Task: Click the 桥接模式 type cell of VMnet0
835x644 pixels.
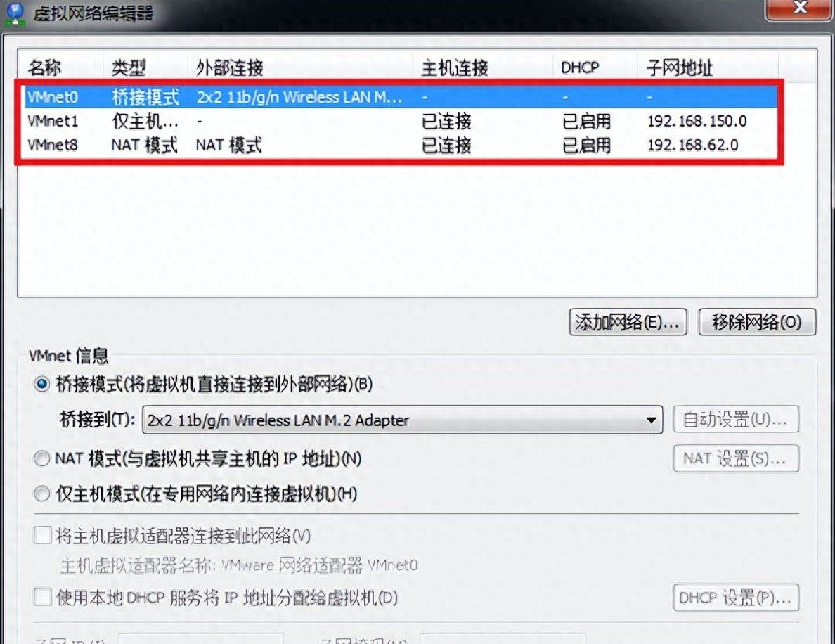Action: 145,97
